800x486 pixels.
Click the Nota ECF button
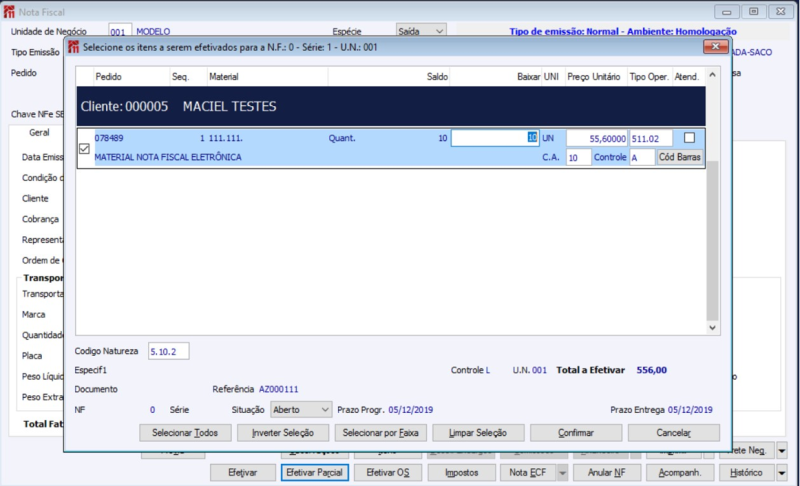pyautogui.click(x=528, y=473)
